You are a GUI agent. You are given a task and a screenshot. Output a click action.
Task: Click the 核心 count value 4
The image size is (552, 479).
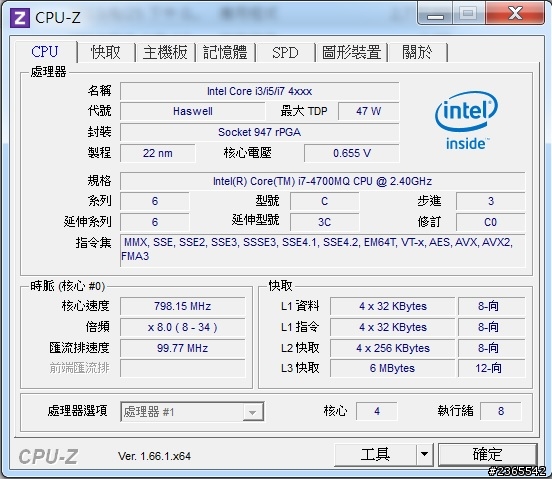tap(377, 411)
